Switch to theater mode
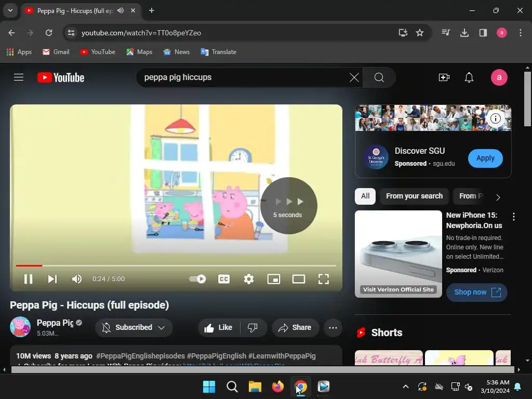Viewport: 532px width, 399px height. [299, 279]
